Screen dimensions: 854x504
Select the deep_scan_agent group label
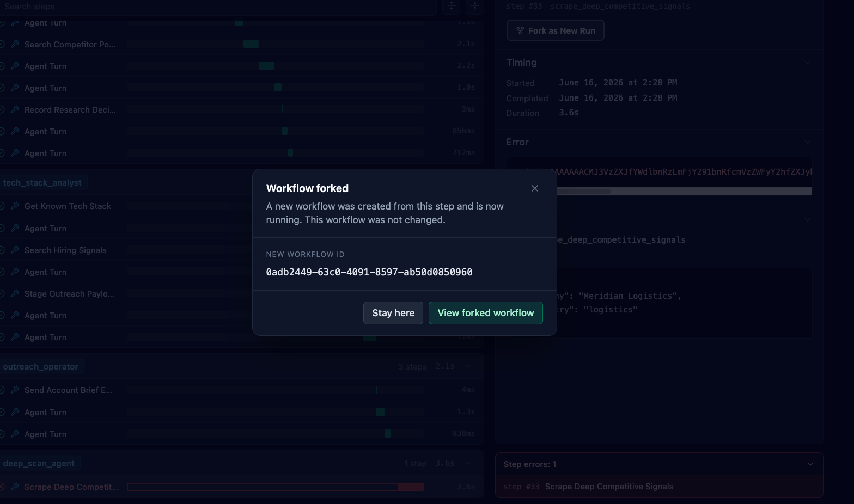click(x=39, y=463)
